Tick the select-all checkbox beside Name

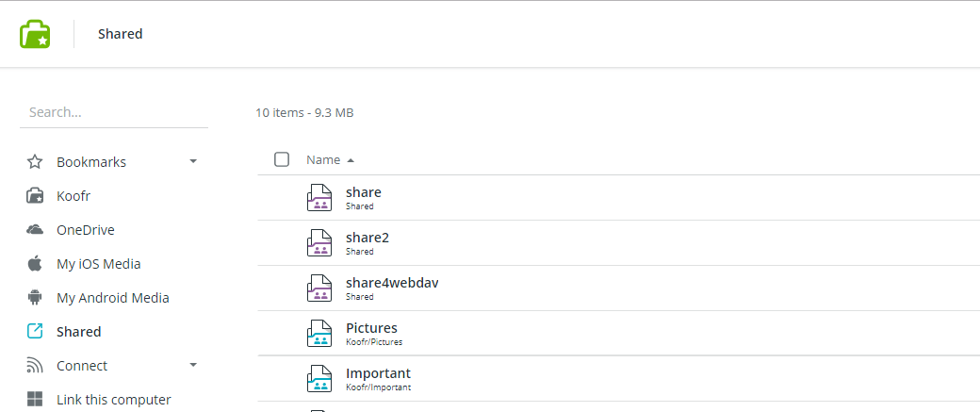pyautogui.click(x=282, y=159)
